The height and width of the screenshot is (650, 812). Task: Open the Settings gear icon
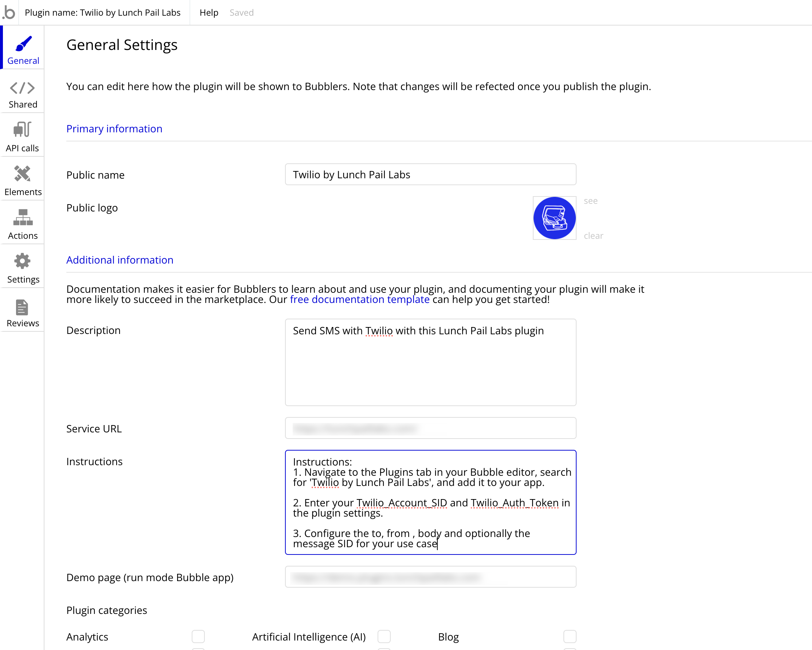coord(23,261)
